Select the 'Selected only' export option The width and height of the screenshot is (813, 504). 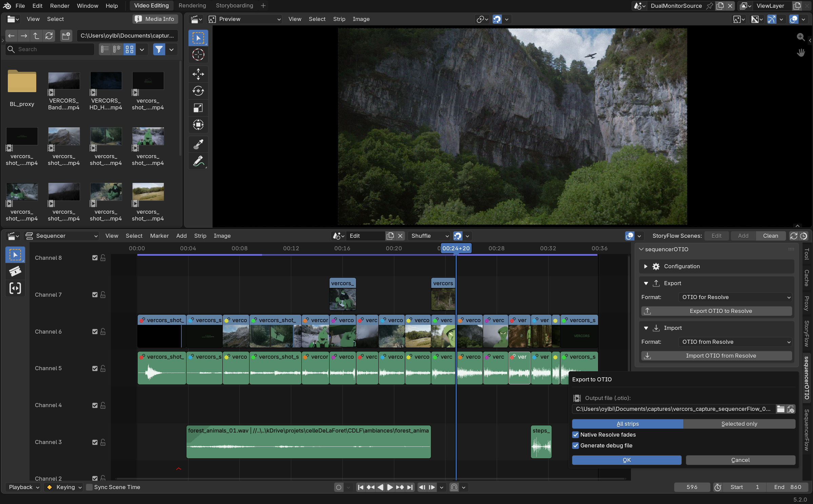739,424
